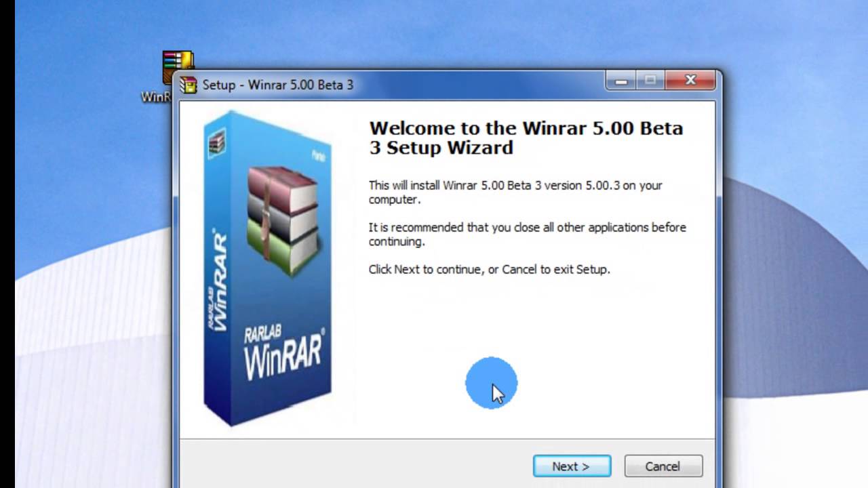Click the Next > button

[x=572, y=466]
